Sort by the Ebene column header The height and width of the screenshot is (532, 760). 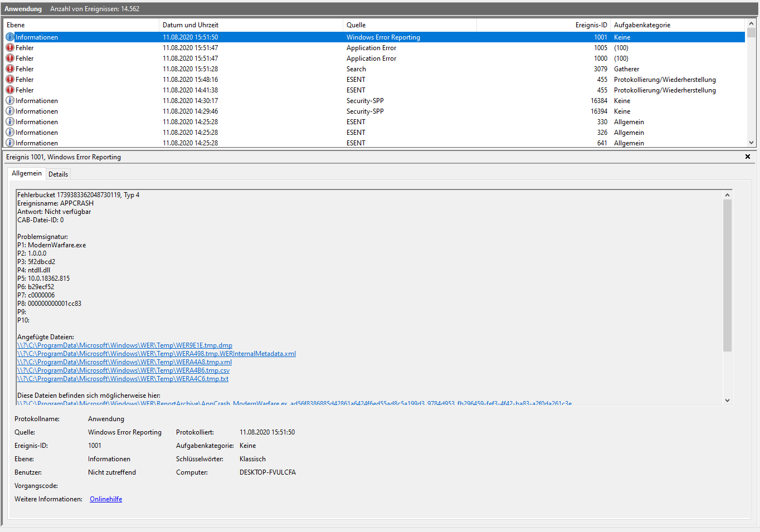point(81,25)
